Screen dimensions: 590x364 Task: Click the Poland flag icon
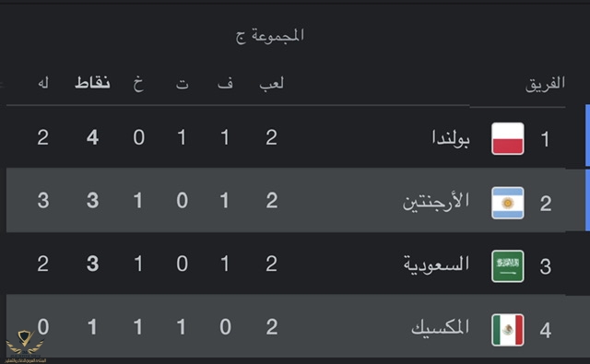pos(508,138)
